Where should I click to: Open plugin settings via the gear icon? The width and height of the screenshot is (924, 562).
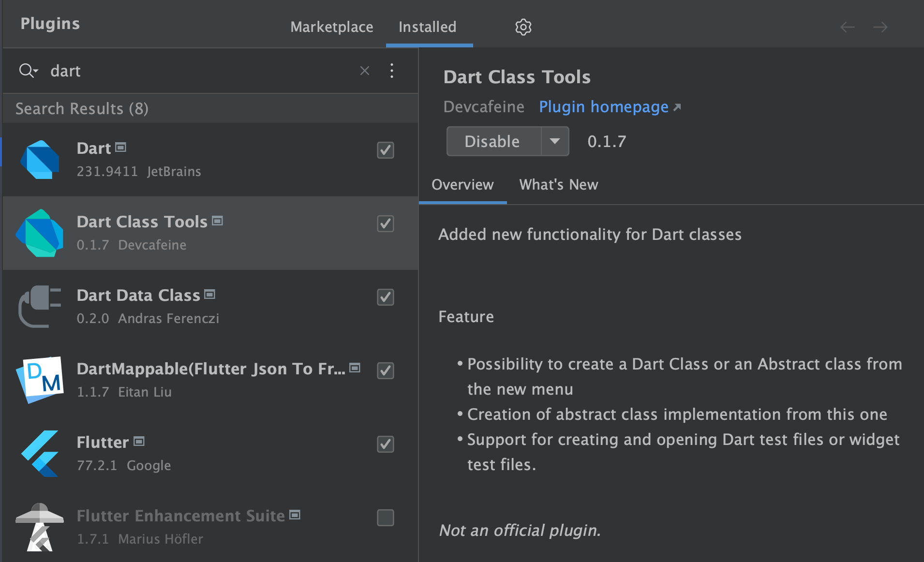pos(523,27)
